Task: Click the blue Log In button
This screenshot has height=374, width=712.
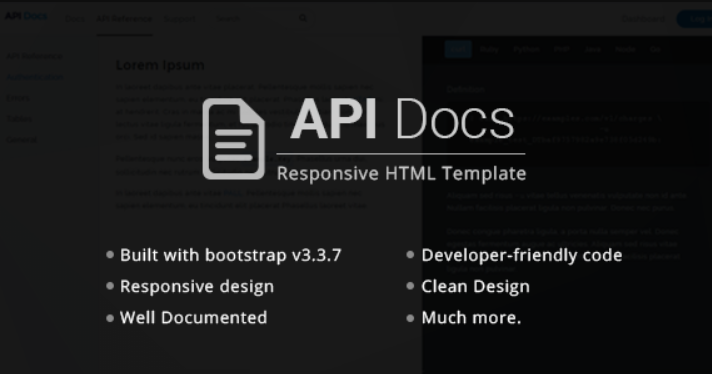Action: [695, 19]
